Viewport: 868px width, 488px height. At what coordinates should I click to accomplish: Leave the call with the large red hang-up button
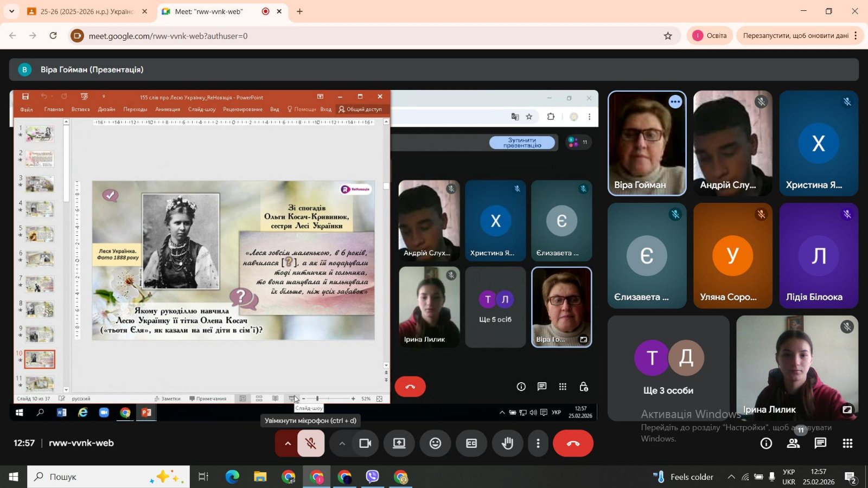pyautogui.click(x=573, y=444)
